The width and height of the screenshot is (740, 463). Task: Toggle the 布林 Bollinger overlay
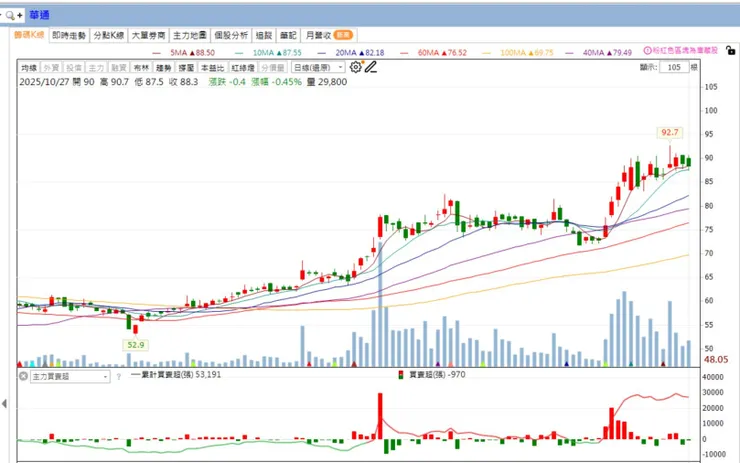click(141, 68)
